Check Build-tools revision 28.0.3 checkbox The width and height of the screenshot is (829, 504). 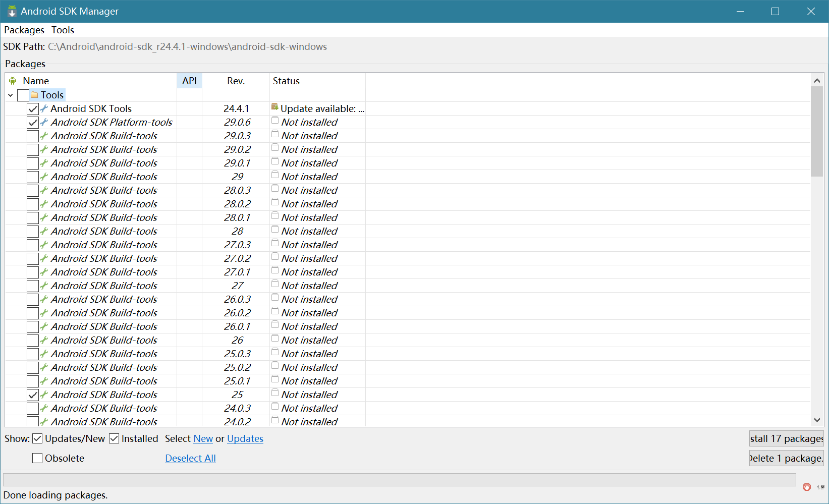coord(33,190)
